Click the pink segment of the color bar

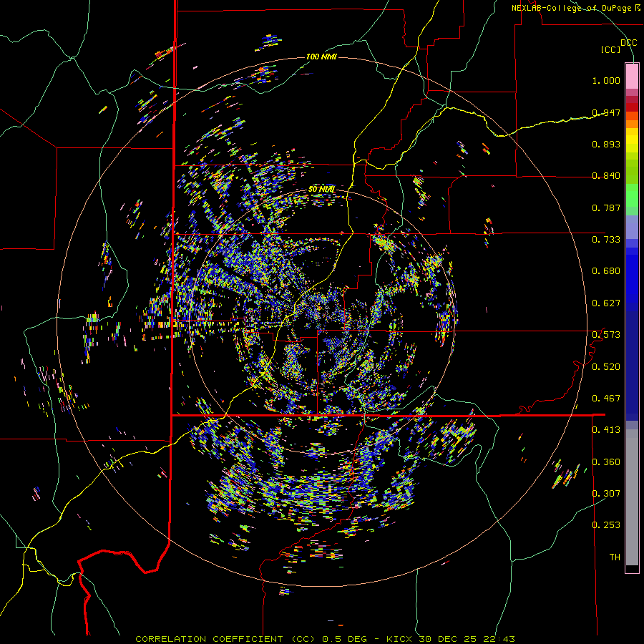632,76
